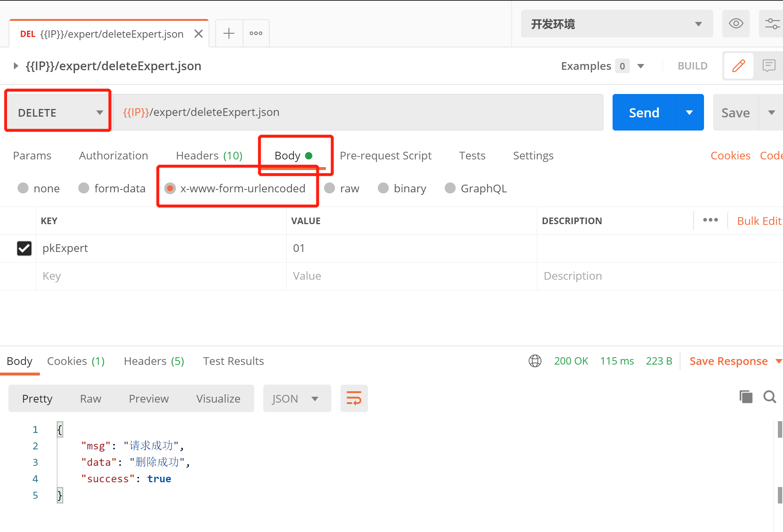
Task: Open the manage environments settings icon
Action: tap(772, 24)
